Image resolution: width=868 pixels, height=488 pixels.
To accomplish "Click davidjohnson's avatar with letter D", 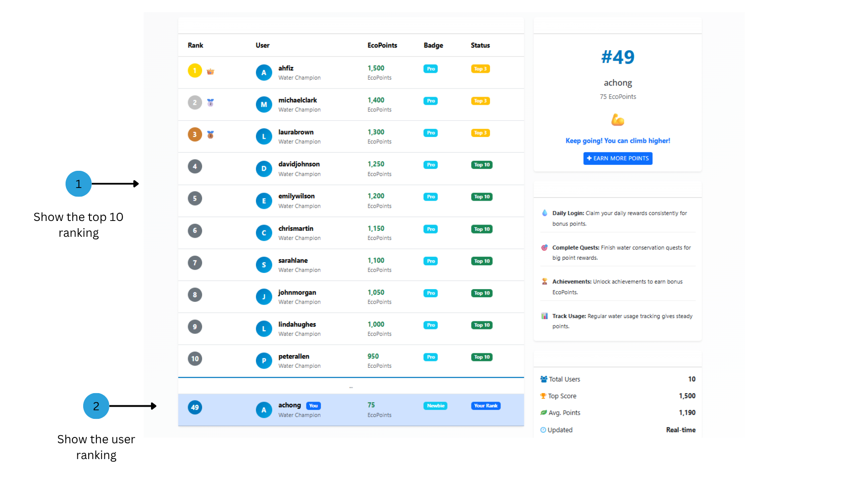I will 264,169.
